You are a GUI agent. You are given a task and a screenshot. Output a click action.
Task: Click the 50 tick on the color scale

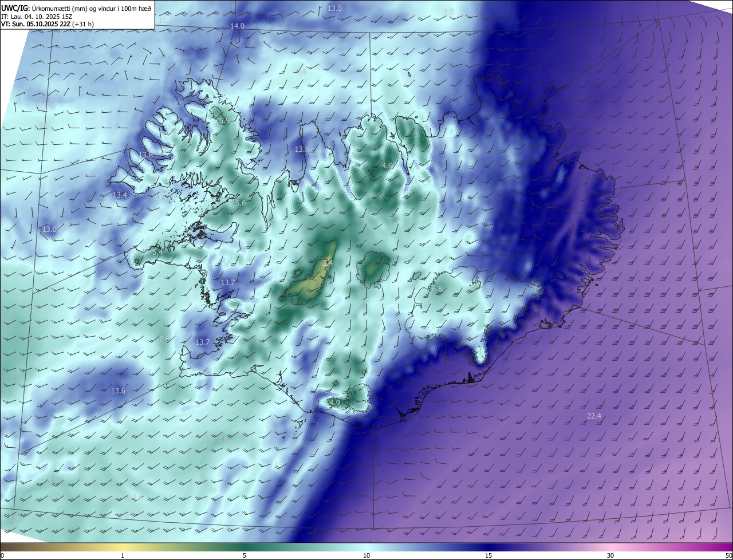[x=728, y=555]
